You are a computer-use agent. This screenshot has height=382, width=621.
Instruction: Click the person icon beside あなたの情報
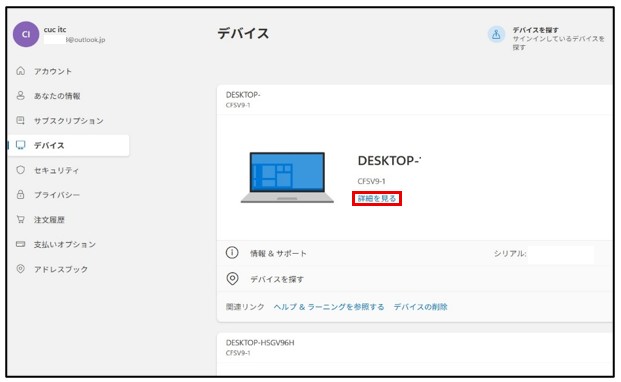[x=21, y=95]
